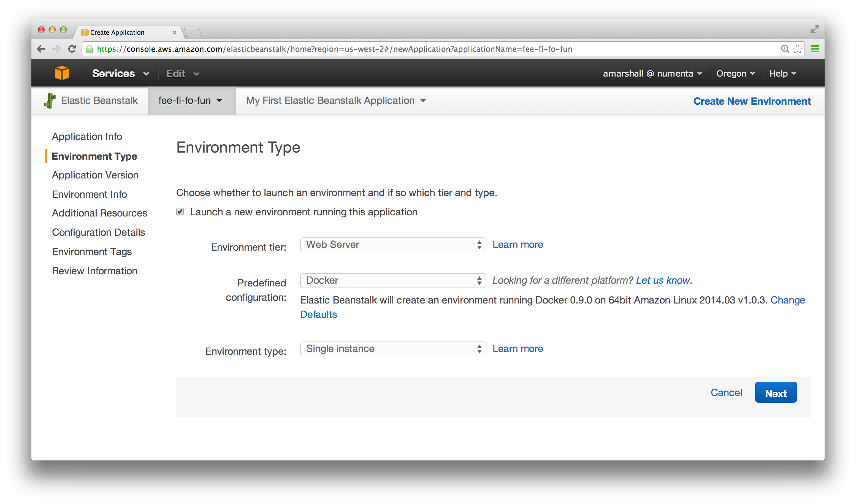Reload the page with refresh icon
Viewport: 856px width, 504px height.
[x=72, y=49]
